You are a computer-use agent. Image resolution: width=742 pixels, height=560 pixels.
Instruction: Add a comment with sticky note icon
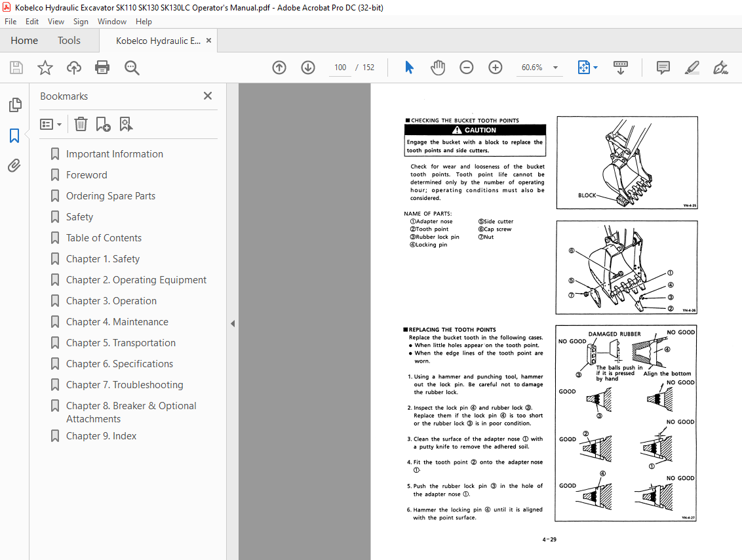click(663, 68)
